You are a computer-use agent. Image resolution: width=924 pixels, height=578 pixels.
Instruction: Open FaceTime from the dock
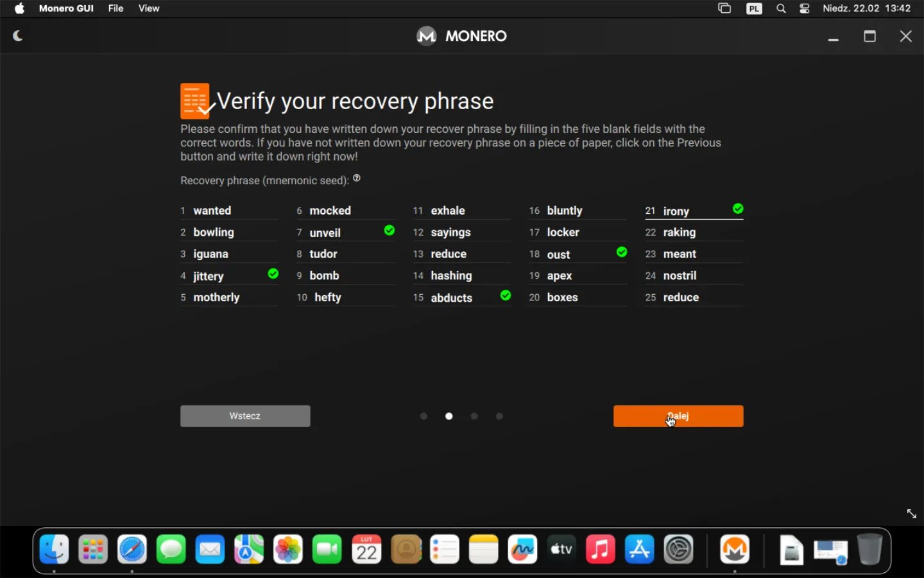[x=327, y=550]
